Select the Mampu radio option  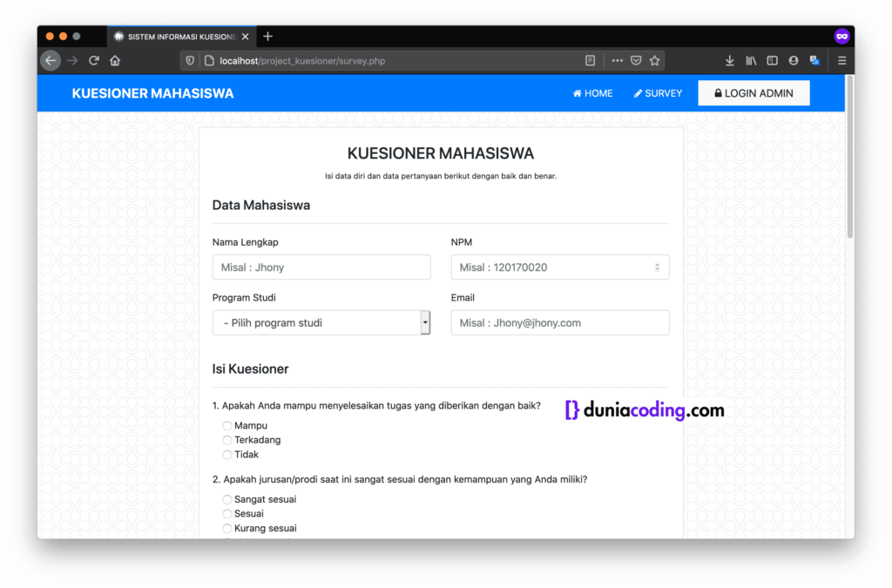(x=226, y=425)
